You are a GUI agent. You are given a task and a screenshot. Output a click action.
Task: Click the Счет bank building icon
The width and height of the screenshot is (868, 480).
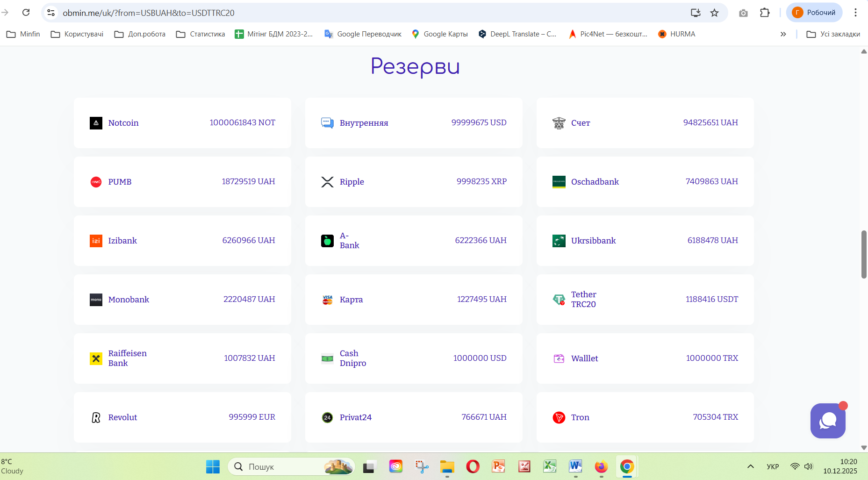(559, 123)
